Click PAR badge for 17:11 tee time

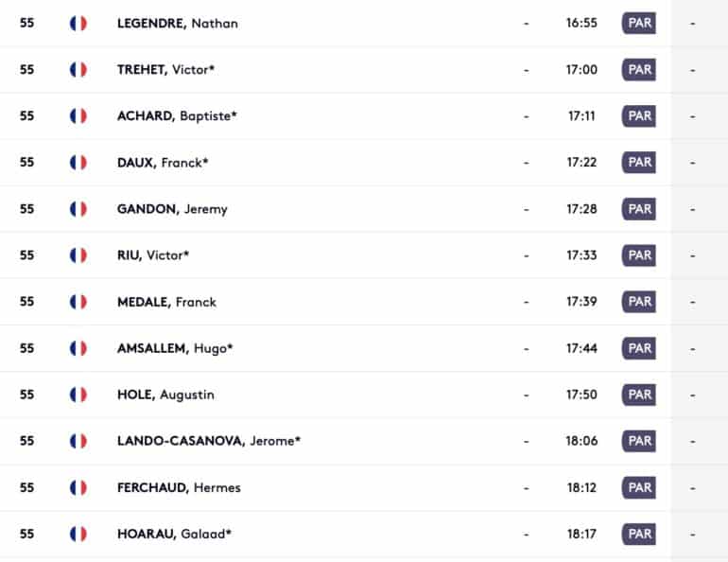tap(639, 116)
